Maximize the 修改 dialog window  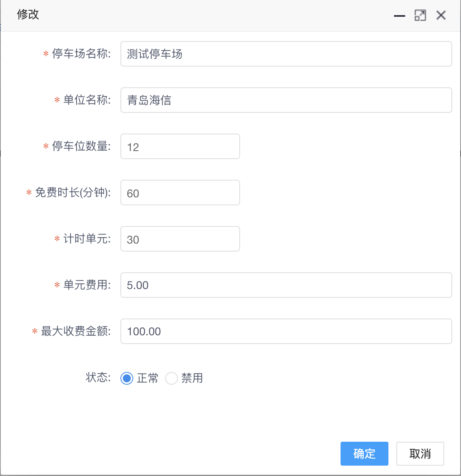click(420, 15)
